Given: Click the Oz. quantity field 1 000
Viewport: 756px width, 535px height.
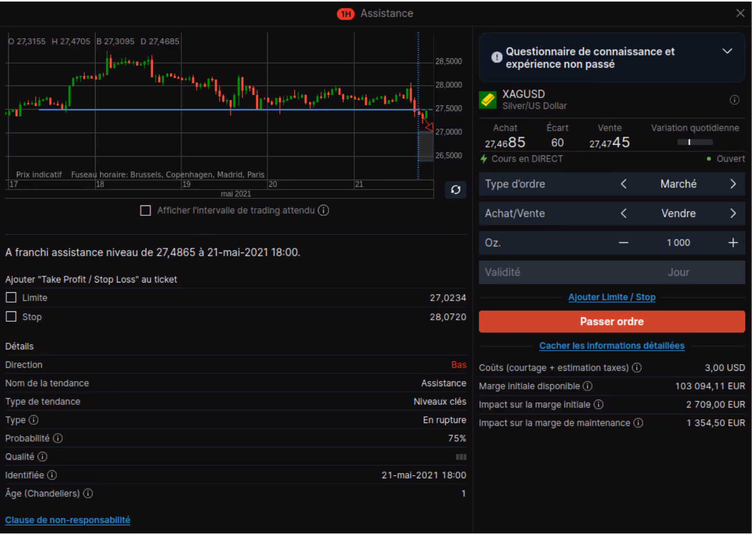Looking at the screenshot, I should (x=678, y=243).
